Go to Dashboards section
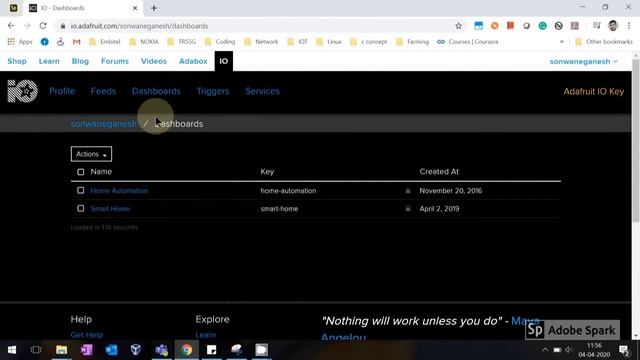This screenshot has height=360, width=640. (x=156, y=91)
